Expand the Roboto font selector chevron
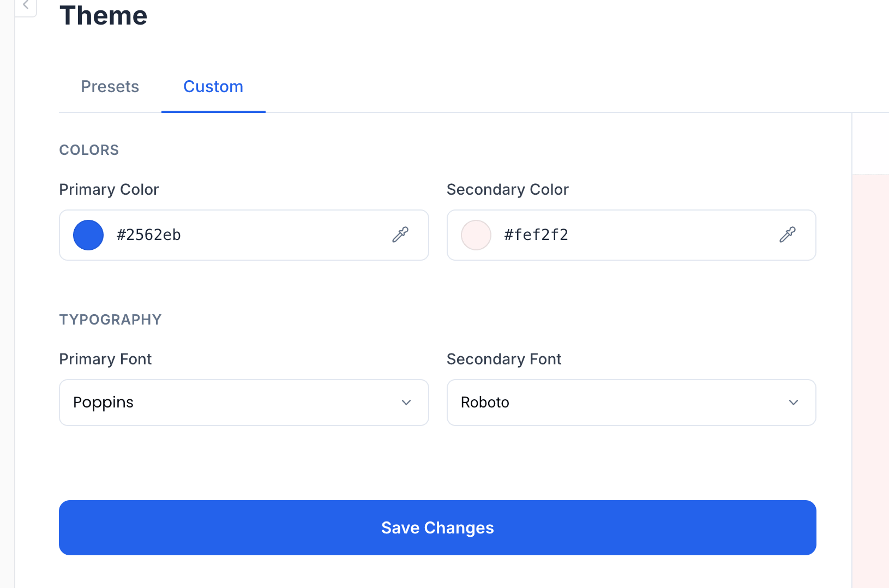This screenshot has height=588, width=889. click(794, 403)
